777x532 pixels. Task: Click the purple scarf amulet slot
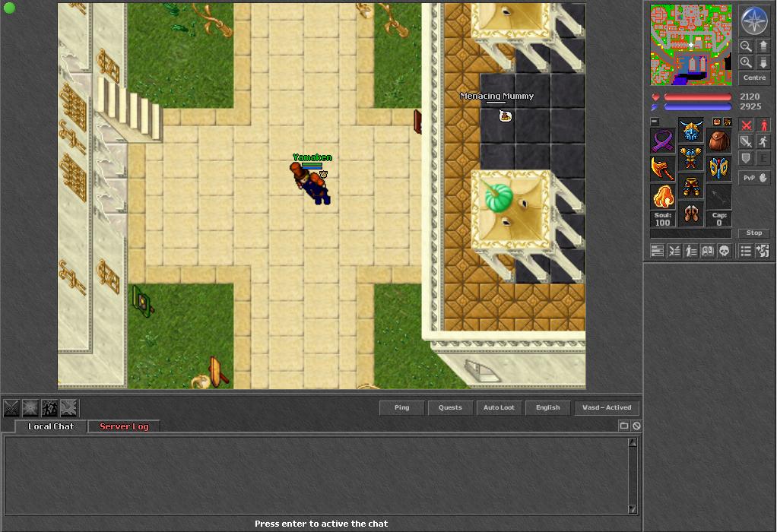pos(662,141)
